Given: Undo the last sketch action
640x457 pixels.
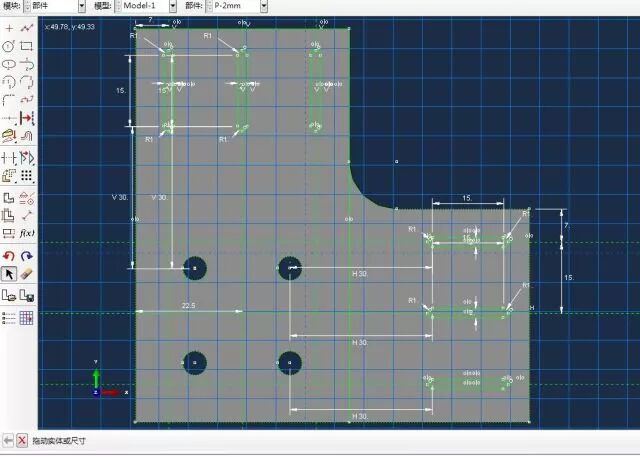Looking at the screenshot, I should [x=9, y=256].
